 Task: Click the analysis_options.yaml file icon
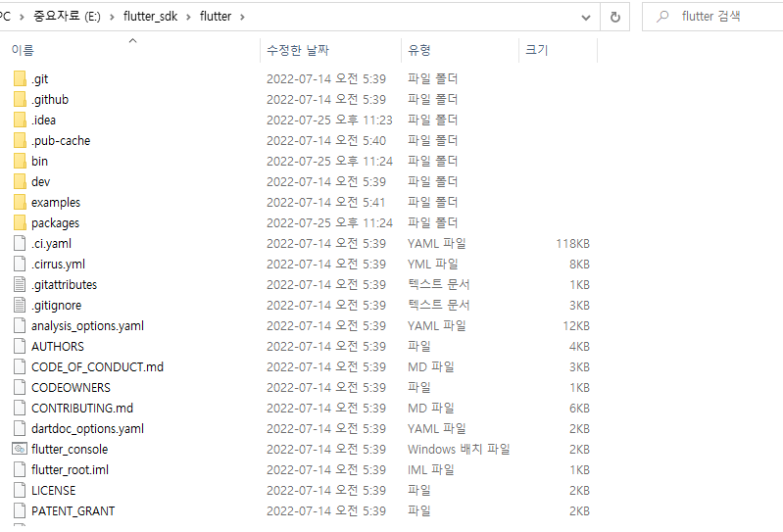[20, 325]
